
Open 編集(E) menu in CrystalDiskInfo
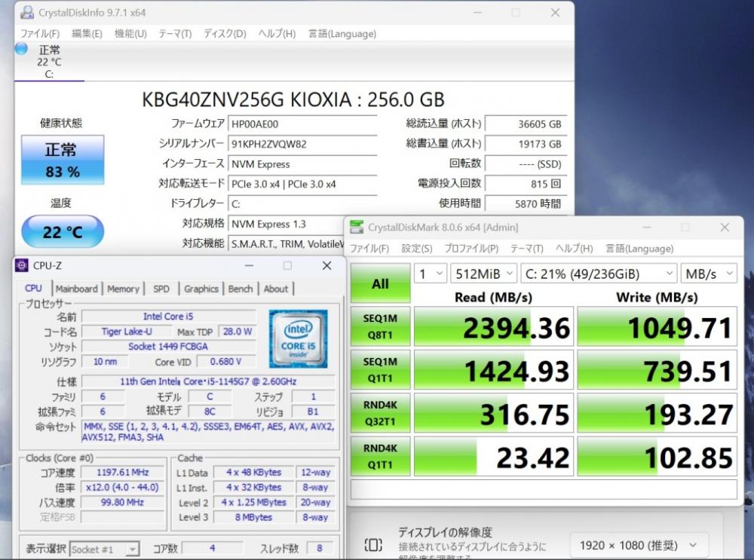click(87, 34)
